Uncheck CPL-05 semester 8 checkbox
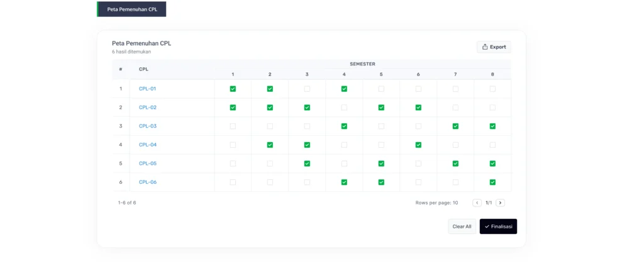The height and width of the screenshot is (268, 644). [x=492, y=164]
